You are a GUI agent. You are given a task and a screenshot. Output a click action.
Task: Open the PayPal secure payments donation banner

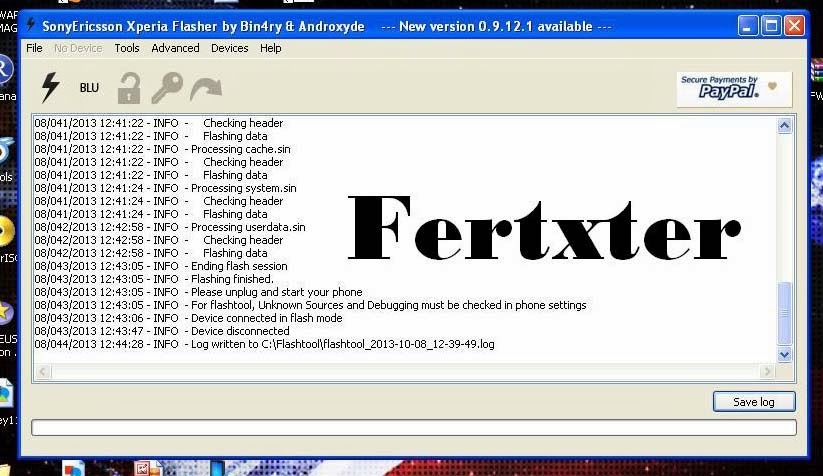coord(734,89)
